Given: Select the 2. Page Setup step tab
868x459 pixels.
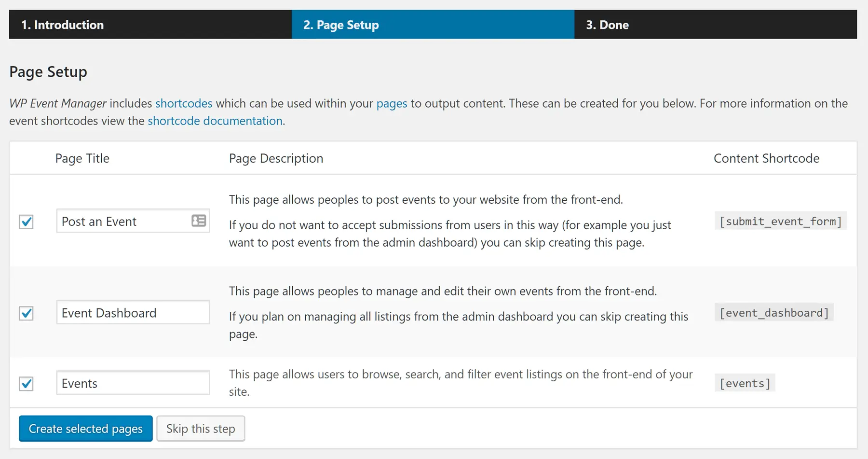Looking at the screenshot, I should point(433,25).
